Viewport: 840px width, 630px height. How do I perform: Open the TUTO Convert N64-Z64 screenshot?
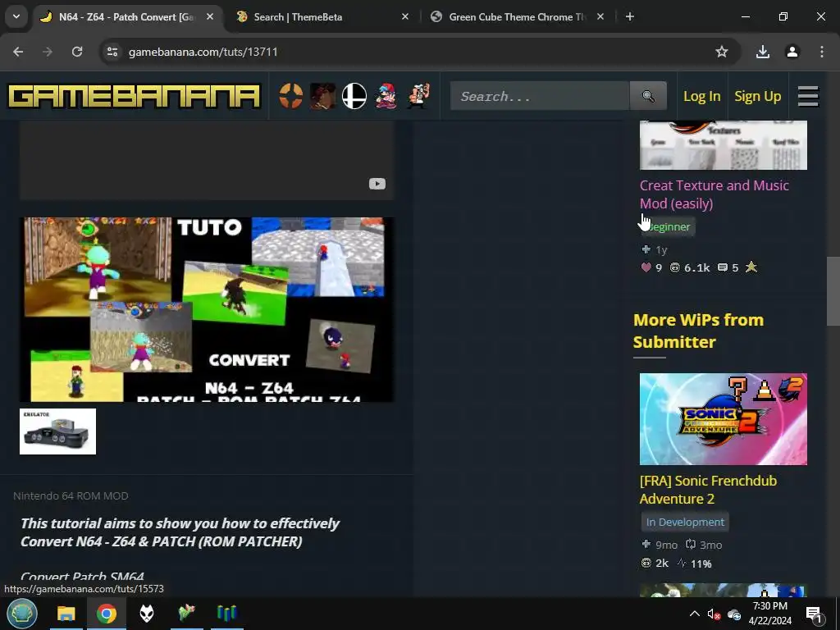[207, 309]
